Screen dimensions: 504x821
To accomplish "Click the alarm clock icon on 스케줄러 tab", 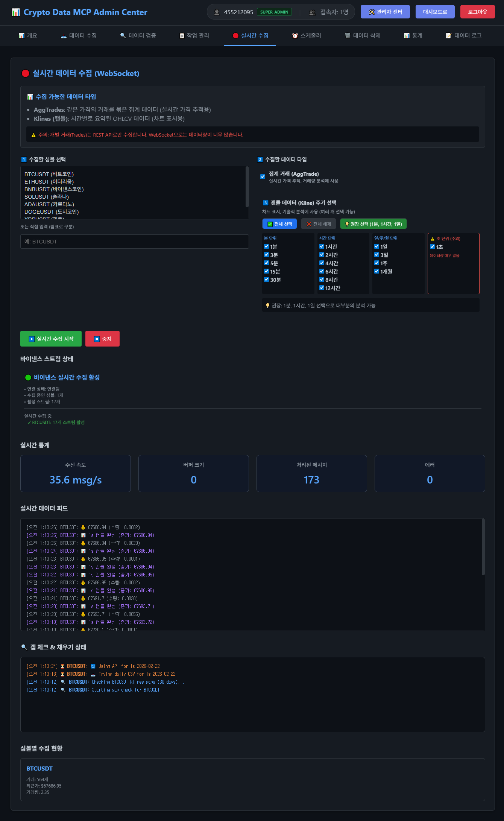I will pos(295,36).
